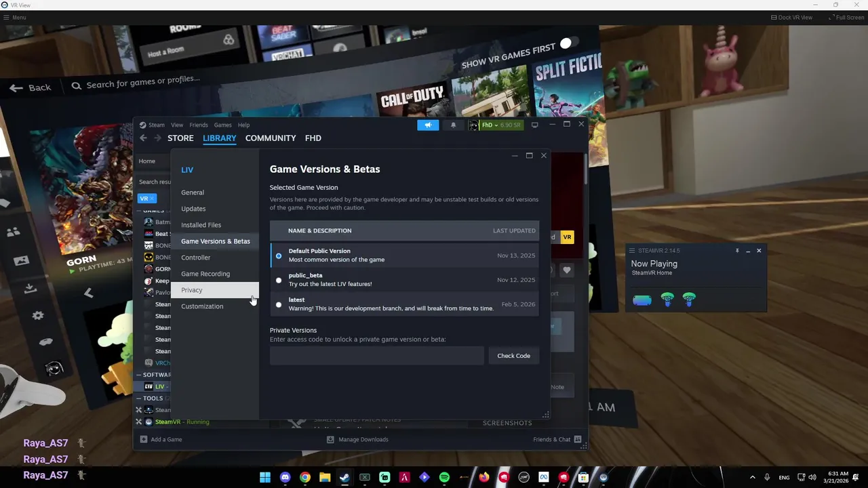Click the Steam announcements megaphone icon
The width and height of the screenshot is (868, 488).
coord(428,125)
